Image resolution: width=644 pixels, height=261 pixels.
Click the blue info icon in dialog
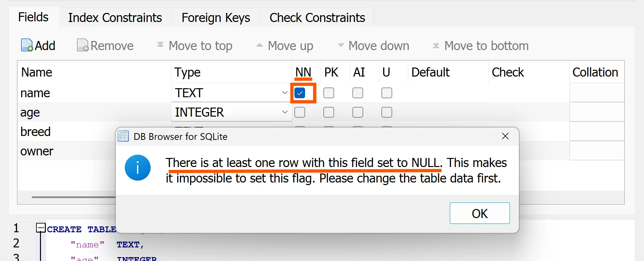[x=138, y=168]
